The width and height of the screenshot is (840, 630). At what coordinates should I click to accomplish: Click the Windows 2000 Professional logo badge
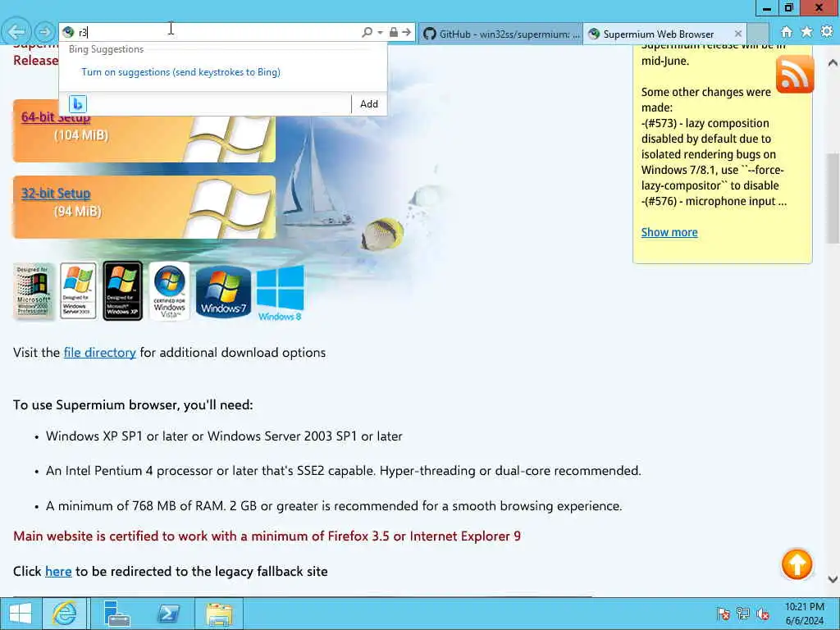click(33, 291)
